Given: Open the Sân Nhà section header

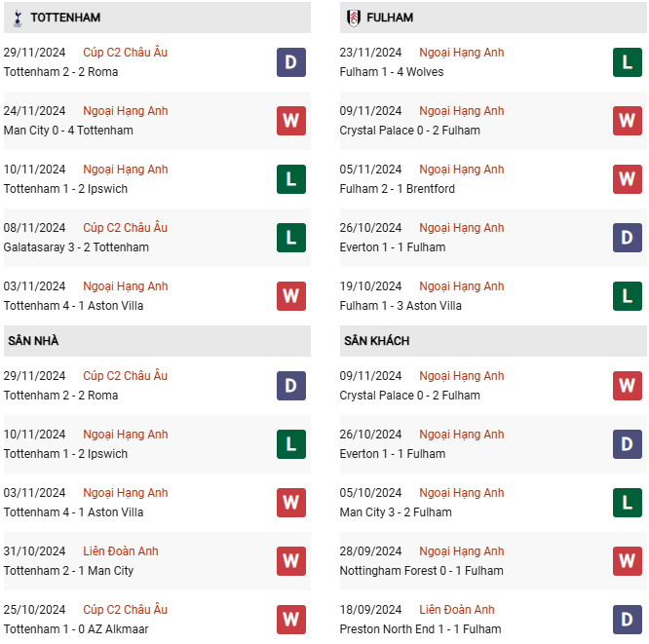Looking at the screenshot, I should coord(157,341).
